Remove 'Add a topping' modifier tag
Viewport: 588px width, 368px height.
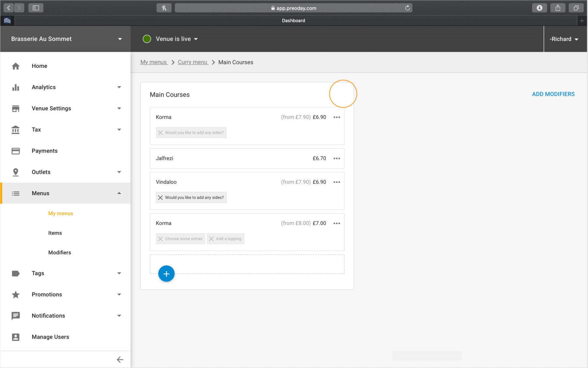click(x=211, y=239)
